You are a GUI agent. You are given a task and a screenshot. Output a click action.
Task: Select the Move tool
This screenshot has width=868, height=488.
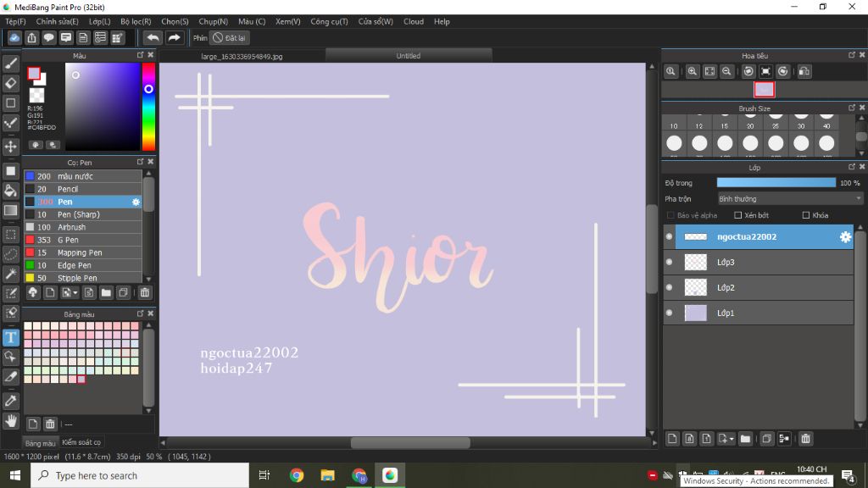(10, 147)
